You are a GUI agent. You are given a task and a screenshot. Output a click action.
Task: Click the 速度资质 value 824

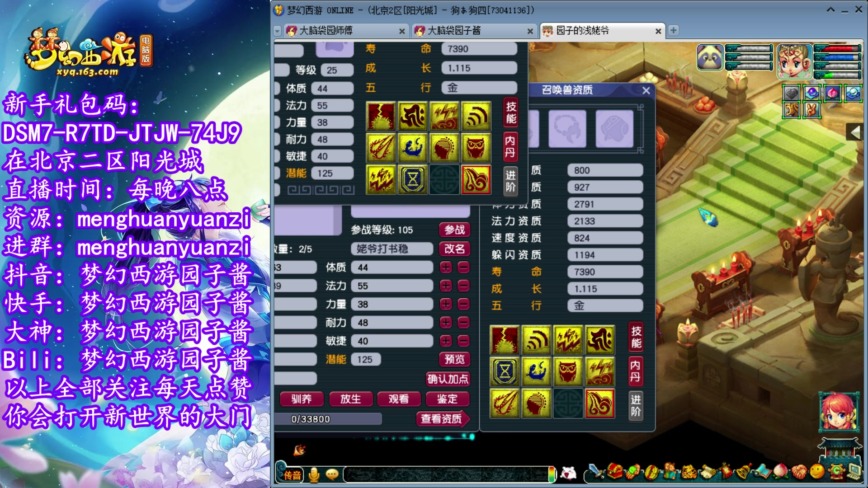click(x=605, y=238)
